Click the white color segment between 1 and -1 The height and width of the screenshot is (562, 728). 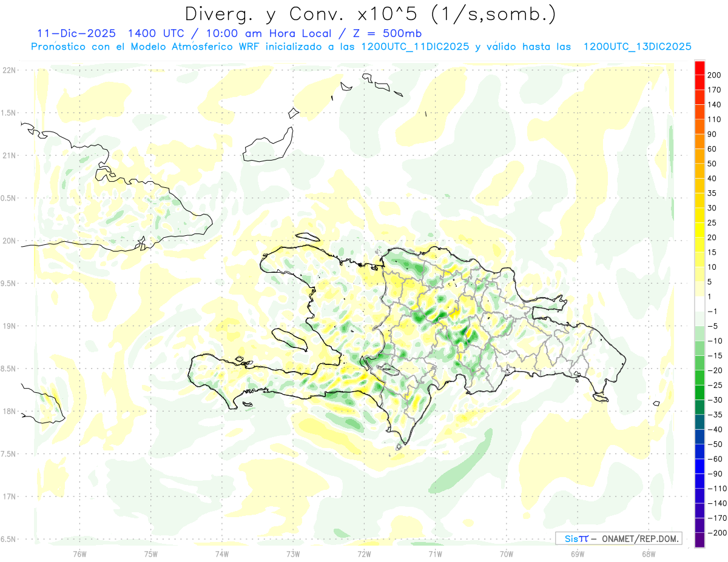[700, 304]
